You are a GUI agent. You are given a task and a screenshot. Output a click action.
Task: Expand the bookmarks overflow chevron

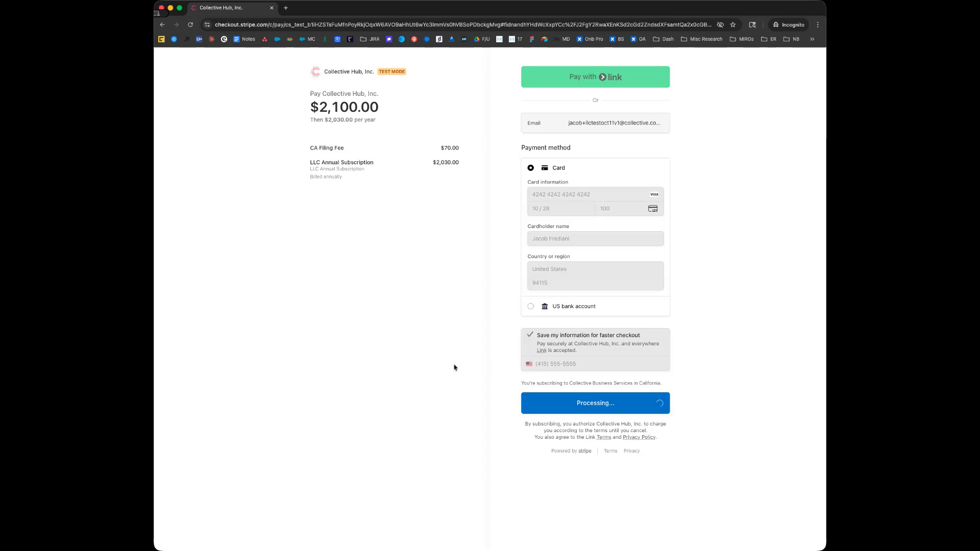pos(812,39)
